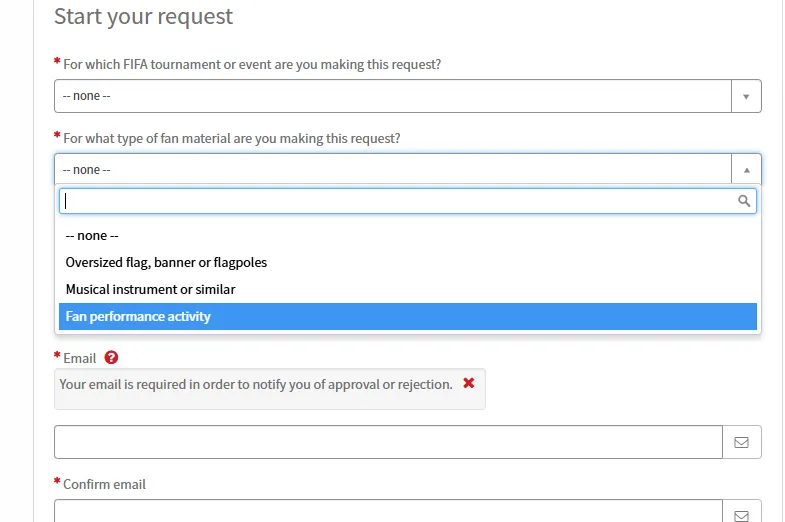The width and height of the screenshot is (785, 522).
Task: Choose "Musical instrument or similar" option
Action: pyautogui.click(x=150, y=290)
